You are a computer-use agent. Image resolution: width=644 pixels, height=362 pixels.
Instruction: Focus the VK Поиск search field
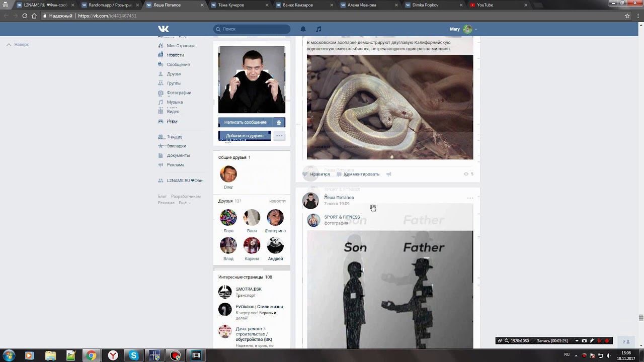pos(252,29)
